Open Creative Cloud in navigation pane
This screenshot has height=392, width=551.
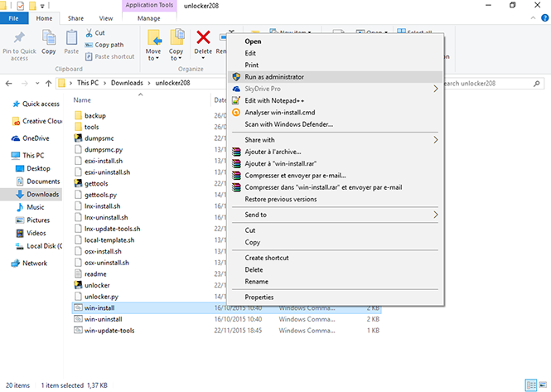tap(37, 121)
